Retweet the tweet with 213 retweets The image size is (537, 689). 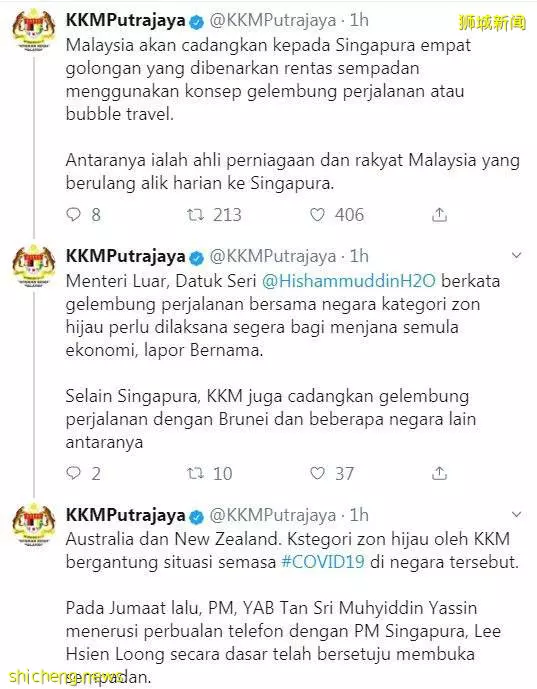[x=195, y=214]
